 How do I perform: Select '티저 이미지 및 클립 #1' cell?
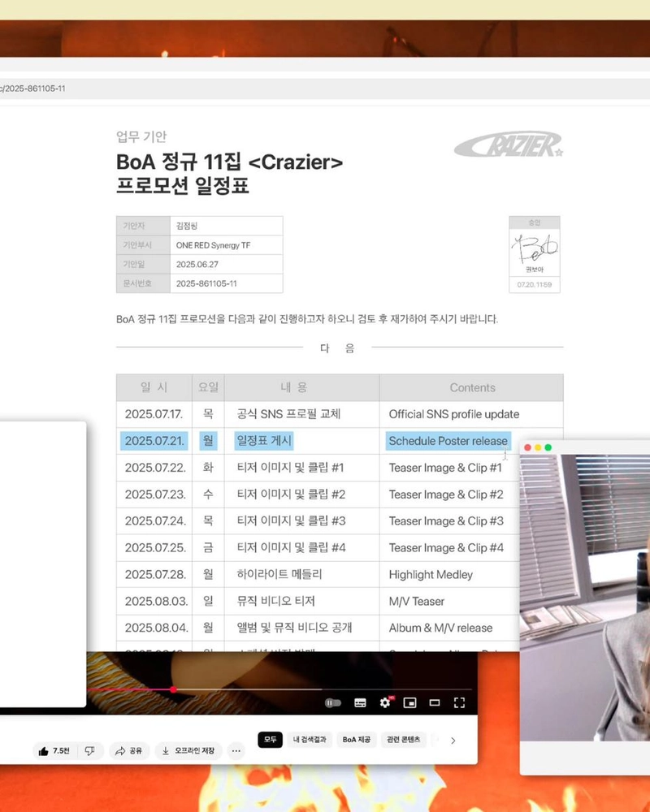301,468
